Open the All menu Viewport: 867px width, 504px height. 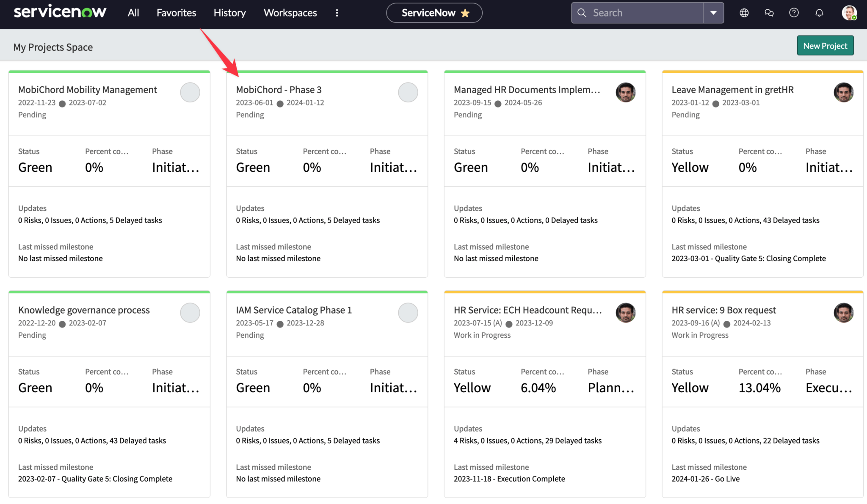tap(133, 13)
